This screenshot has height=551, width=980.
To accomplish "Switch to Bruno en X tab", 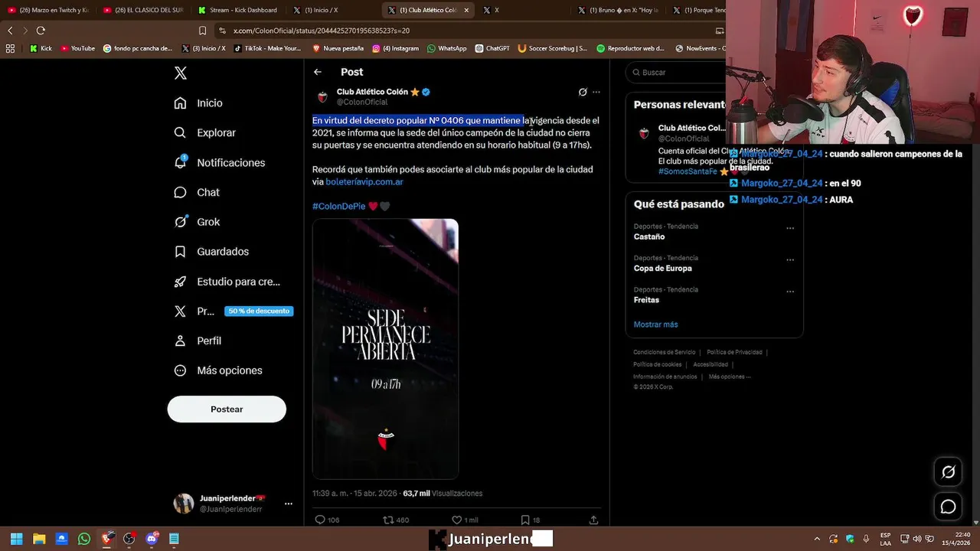I will (619, 10).
